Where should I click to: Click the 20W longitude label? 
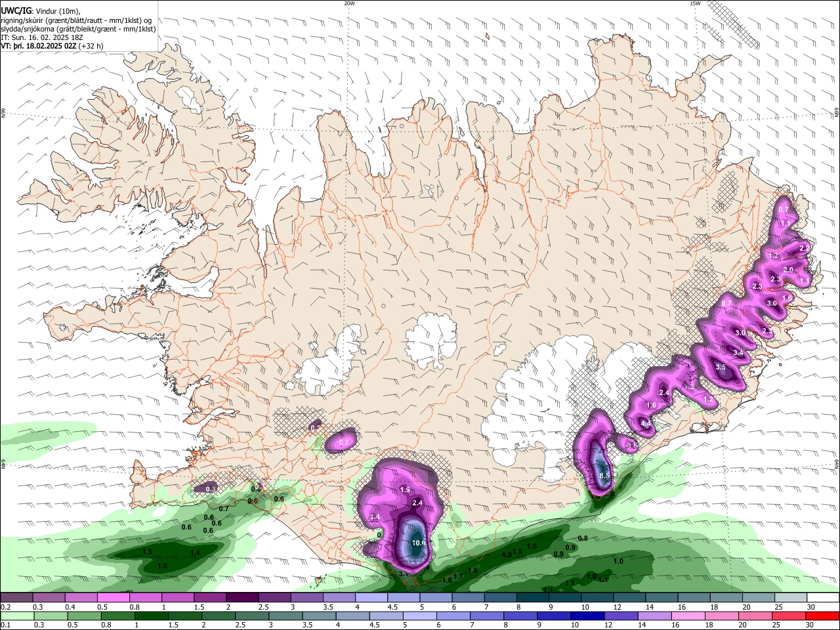tap(349, 3)
